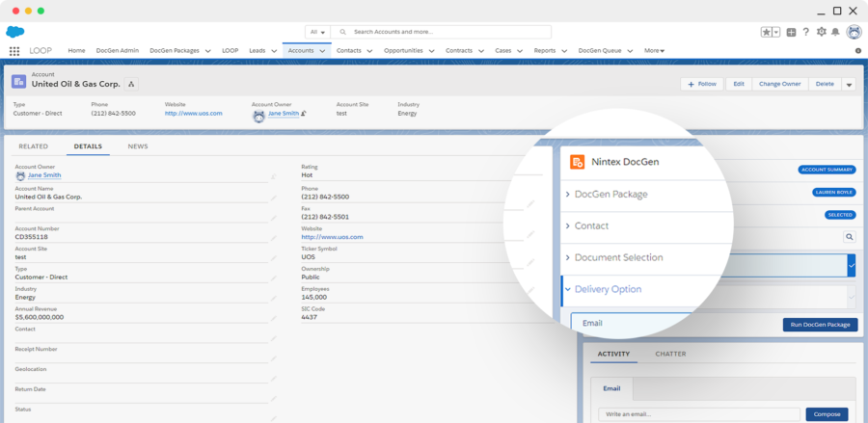Viewport: 868px width, 423px height.
Task: Open Website link in details section
Action: [x=332, y=237]
